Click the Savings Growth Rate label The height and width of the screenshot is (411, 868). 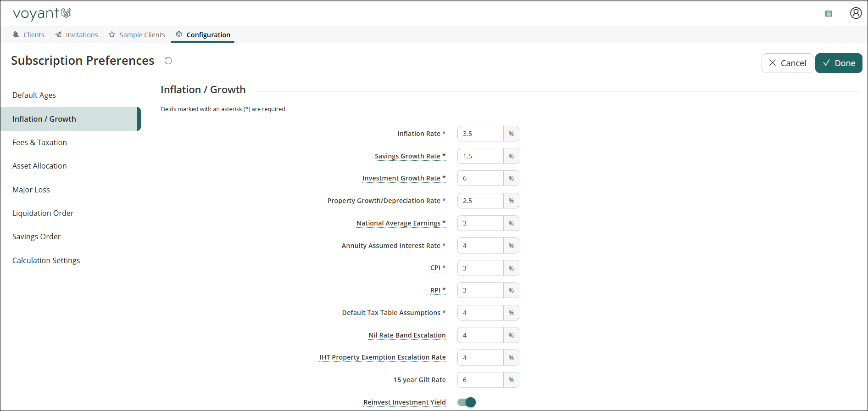coord(410,156)
